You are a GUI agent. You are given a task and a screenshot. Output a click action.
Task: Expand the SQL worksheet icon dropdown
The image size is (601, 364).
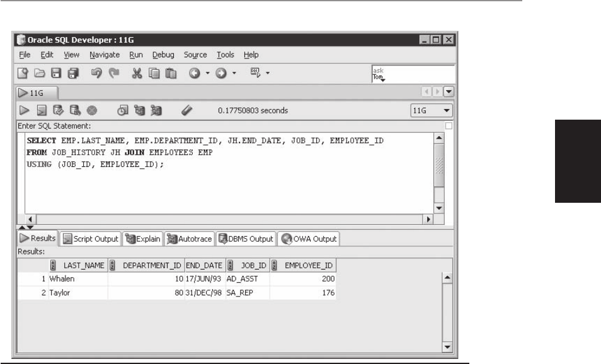click(268, 73)
